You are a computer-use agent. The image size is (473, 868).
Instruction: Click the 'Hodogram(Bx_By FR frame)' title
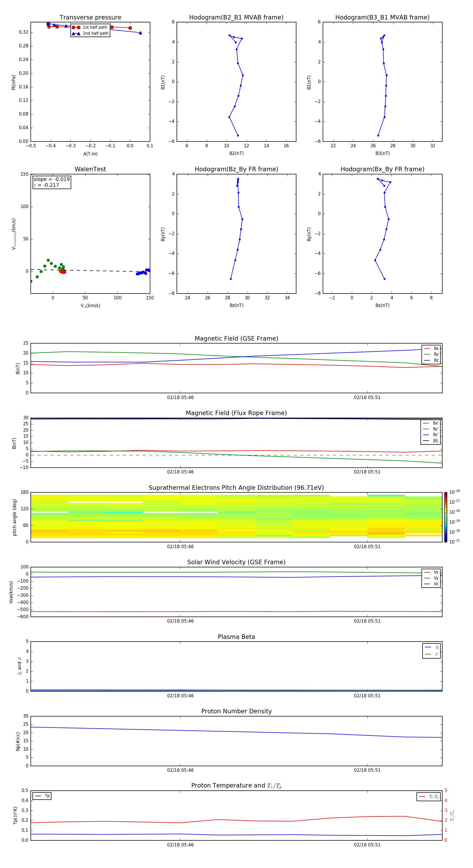tap(382, 169)
